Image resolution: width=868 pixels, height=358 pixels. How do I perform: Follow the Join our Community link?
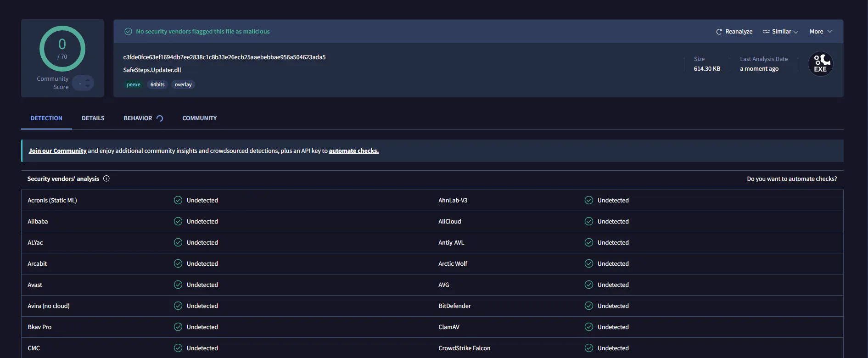pyautogui.click(x=57, y=151)
